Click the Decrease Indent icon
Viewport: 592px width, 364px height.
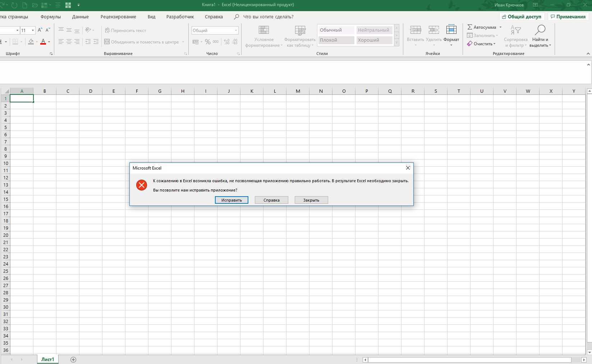coord(88,42)
